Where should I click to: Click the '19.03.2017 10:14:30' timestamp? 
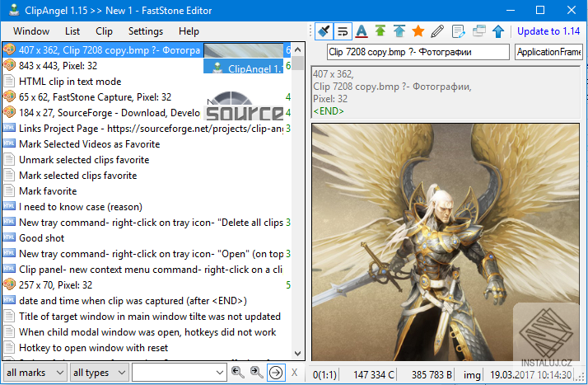(530, 374)
